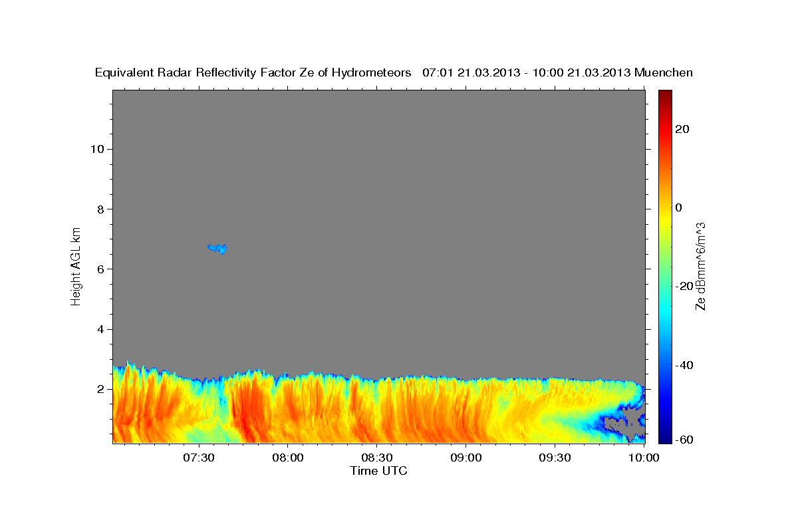Screen dimensions: 798x532
Task: Click the height tick label 8
Action: coord(101,209)
